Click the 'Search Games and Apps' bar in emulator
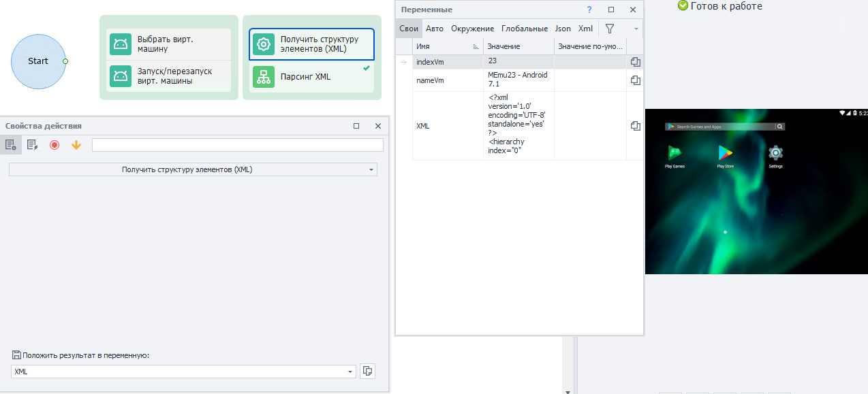This screenshot has height=394, width=868. coord(725,127)
